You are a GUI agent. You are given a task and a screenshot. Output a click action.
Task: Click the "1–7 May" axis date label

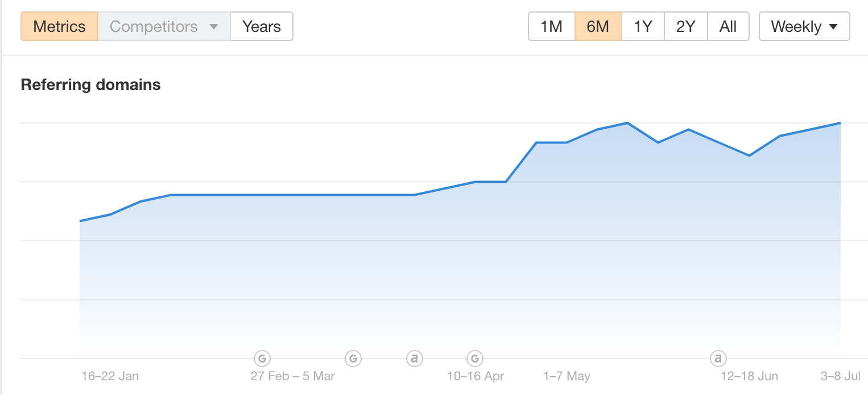pos(567,376)
